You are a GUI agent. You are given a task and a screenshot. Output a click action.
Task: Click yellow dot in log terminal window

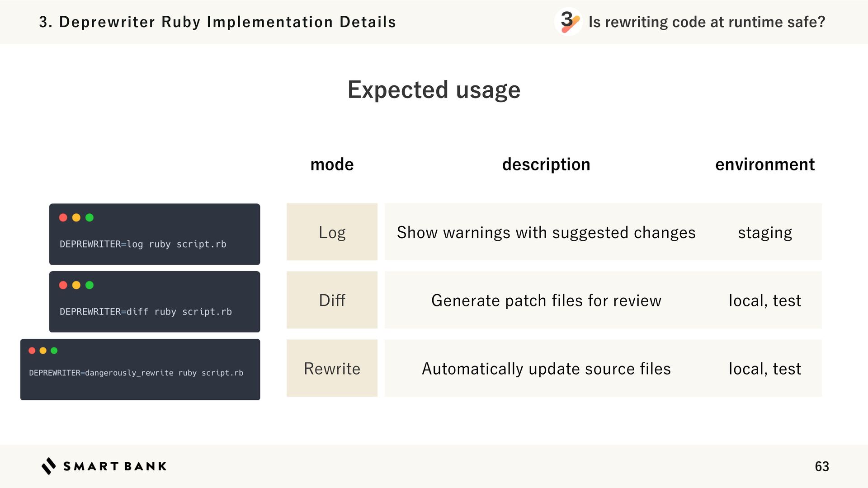coord(76,218)
